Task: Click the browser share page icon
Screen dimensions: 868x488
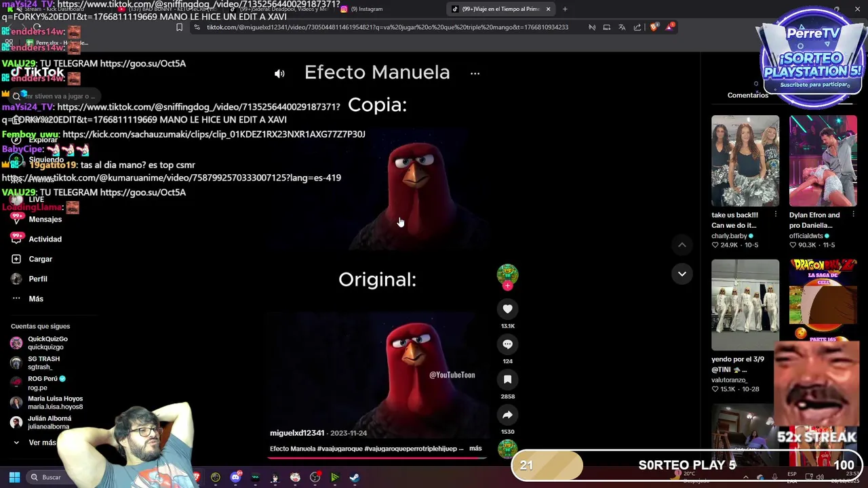Action: [x=637, y=27]
